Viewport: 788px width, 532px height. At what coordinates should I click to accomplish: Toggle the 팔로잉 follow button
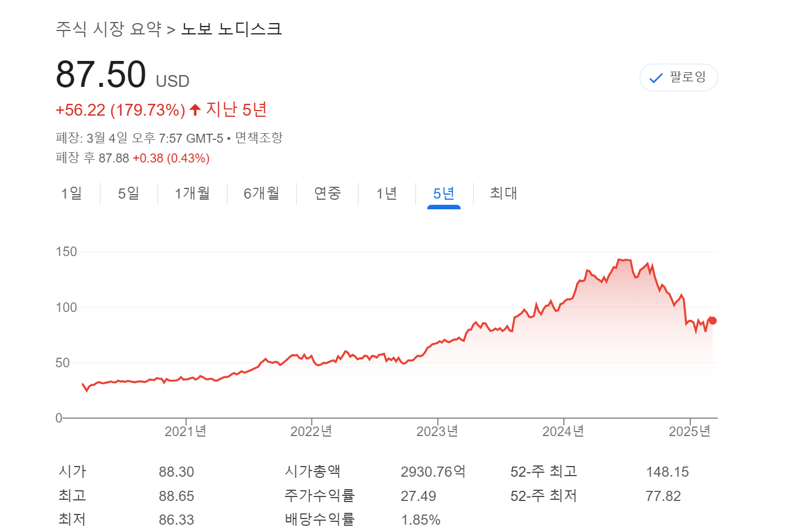coord(678,77)
